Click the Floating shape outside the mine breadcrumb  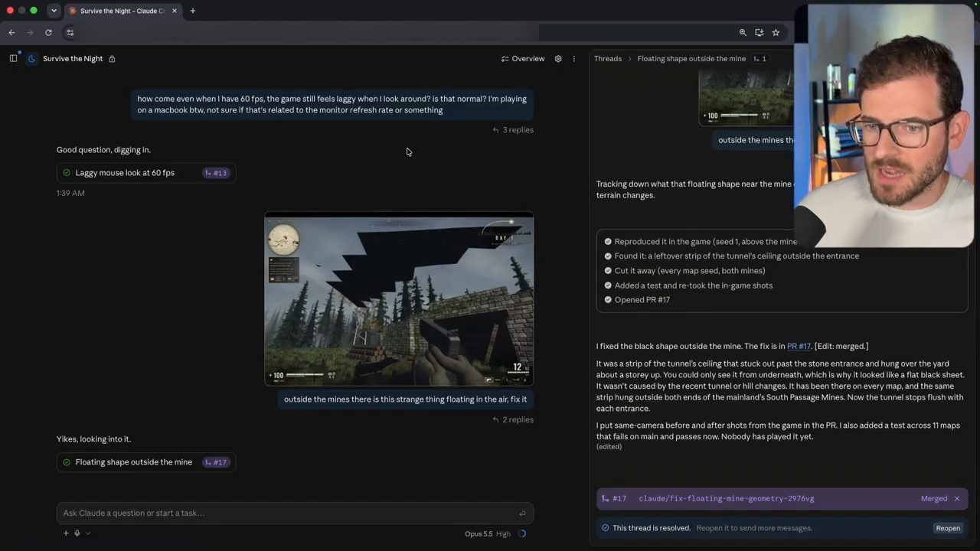pos(691,59)
